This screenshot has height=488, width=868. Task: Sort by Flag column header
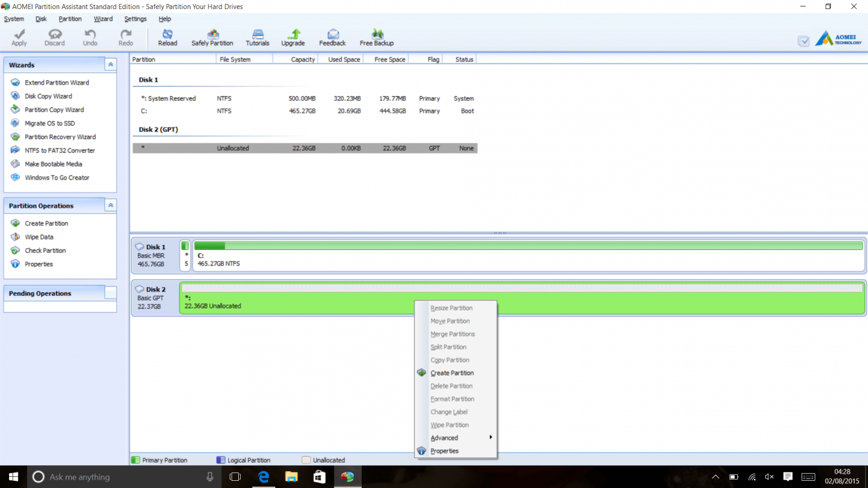[425, 59]
